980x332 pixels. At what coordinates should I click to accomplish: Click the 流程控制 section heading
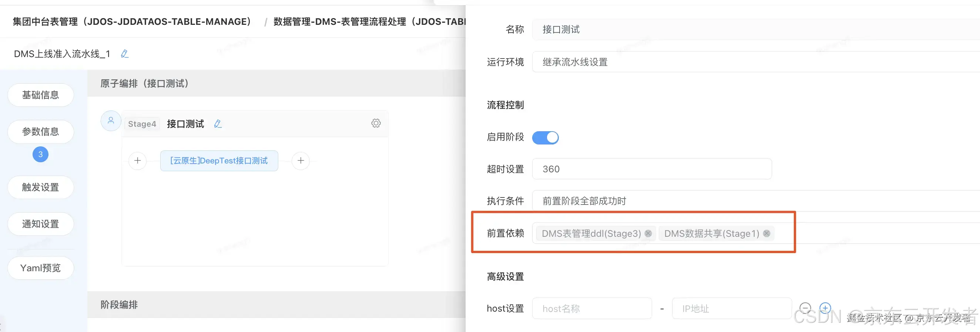pyautogui.click(x=505, y=105)
